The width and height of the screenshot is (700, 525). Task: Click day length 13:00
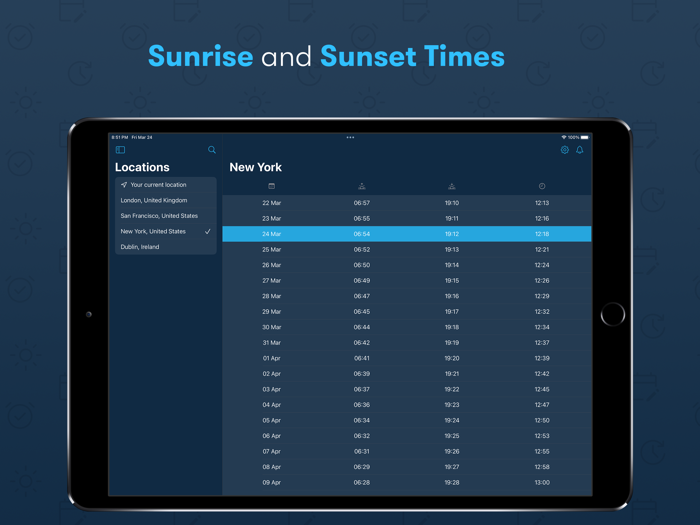coord(542,483)
